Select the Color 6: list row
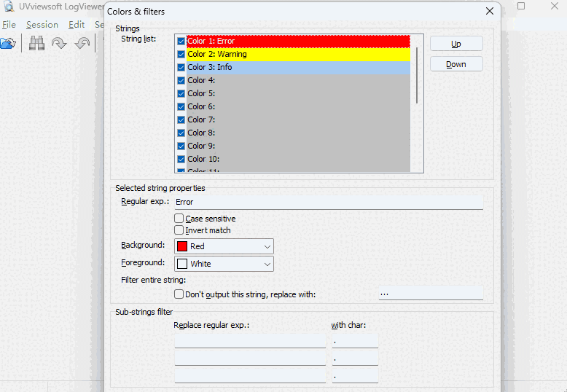This screenshot has width=567, height=392. coord(298,106)
